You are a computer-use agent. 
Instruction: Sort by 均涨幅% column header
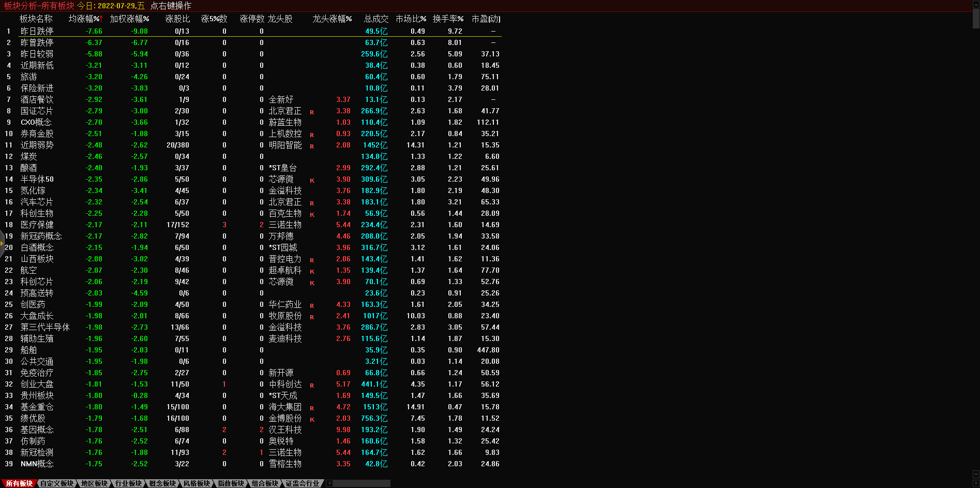[85, 19]
